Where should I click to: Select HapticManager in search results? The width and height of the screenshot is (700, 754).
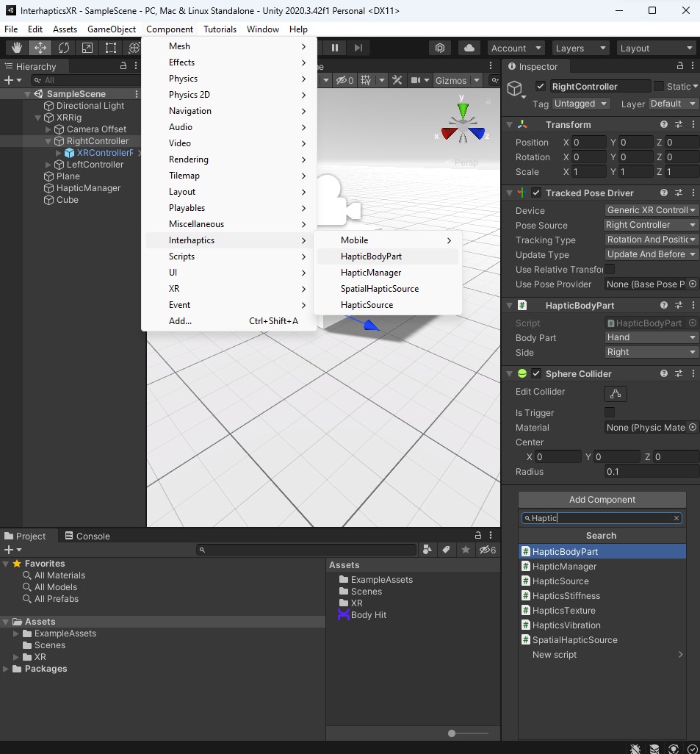[x=602, y=567]
